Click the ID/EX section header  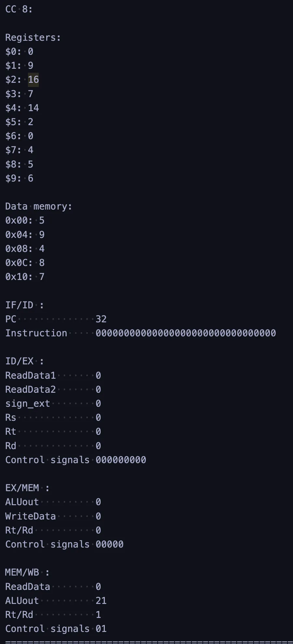pyautogui.click(x=24, y=361)
